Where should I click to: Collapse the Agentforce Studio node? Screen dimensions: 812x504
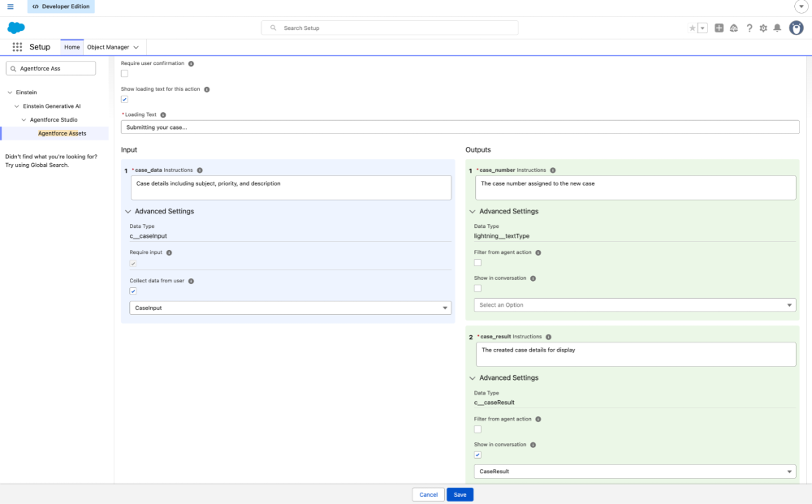[x=24, y=119]
